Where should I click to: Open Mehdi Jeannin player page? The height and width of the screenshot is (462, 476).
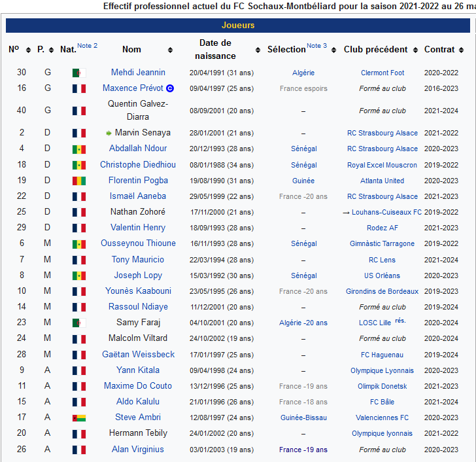coord(138,72)
